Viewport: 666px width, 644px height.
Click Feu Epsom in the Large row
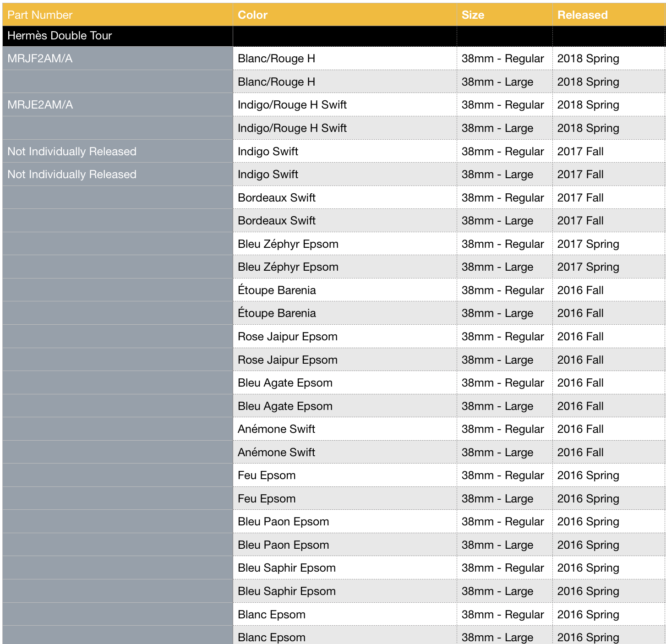click(x=267, y=499)
